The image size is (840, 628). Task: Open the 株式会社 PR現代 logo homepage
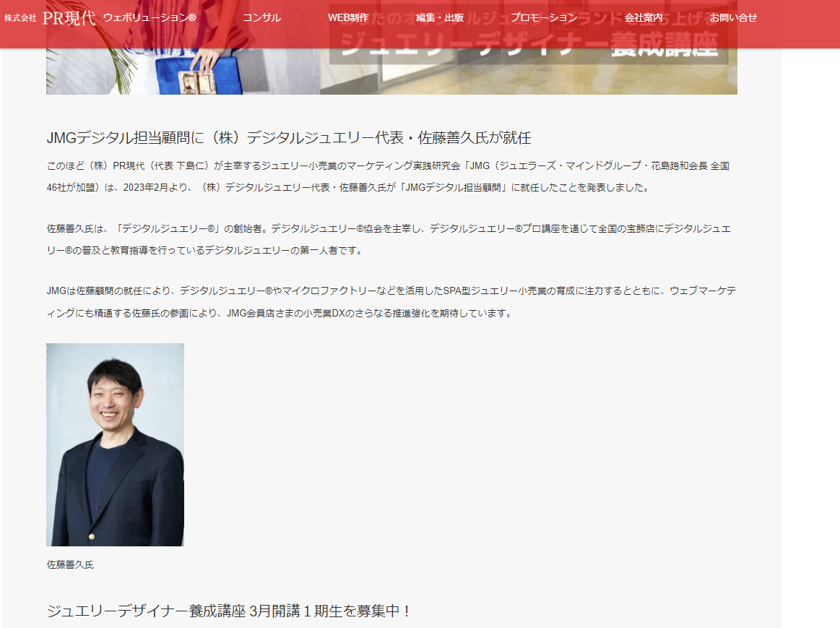tap(50, 17)
